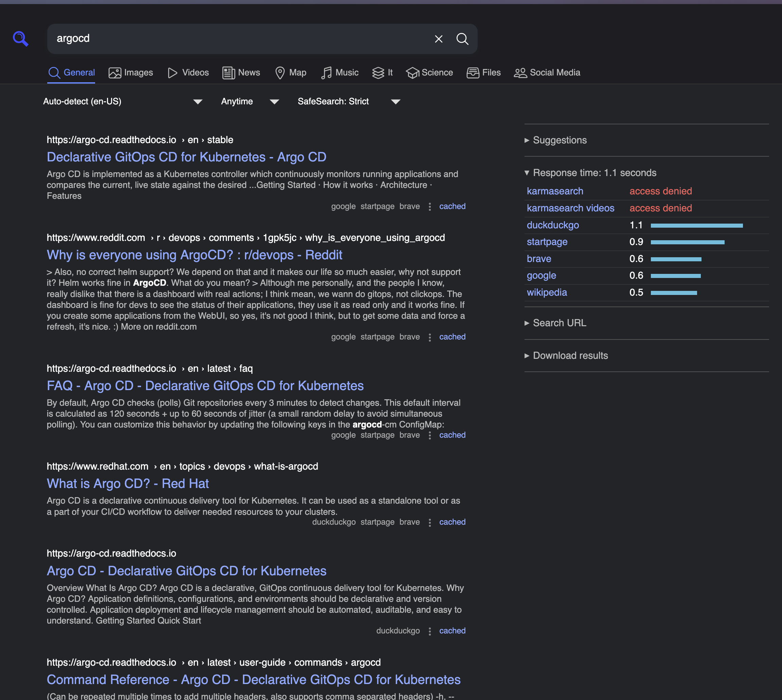Open 'What is Argo CD? - Red Hat' result
This screenshot has width=782, height=700.
(x=128, y=484)
